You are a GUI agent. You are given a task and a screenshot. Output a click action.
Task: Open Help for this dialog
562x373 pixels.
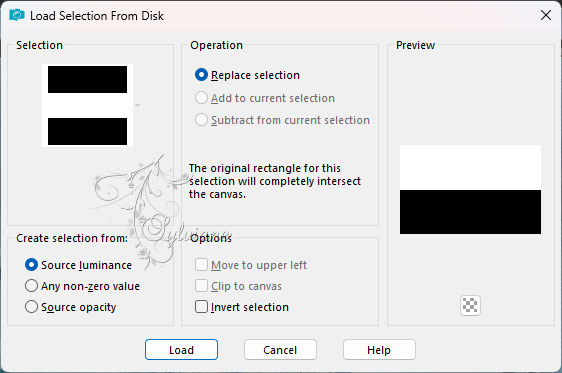coord(379,350)
